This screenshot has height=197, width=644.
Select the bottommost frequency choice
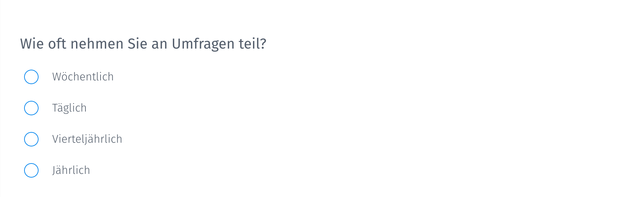pos(31,170)
